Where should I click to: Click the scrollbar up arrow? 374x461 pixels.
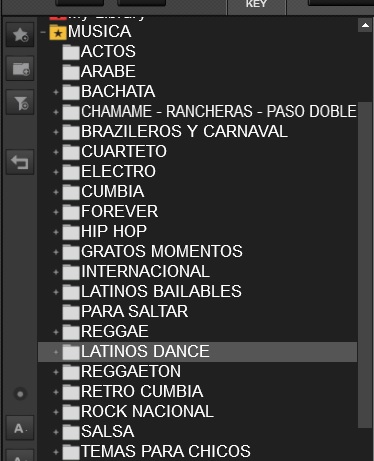(365, 25)
